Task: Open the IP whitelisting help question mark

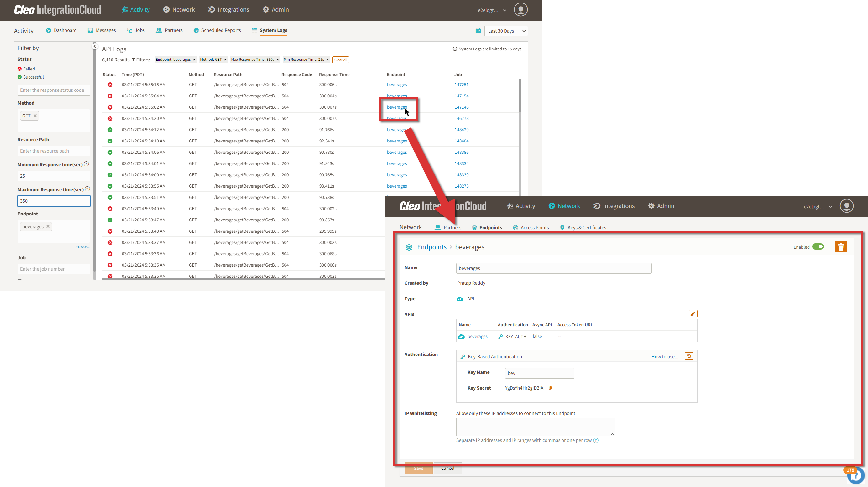Action: (x=596, y=441)
